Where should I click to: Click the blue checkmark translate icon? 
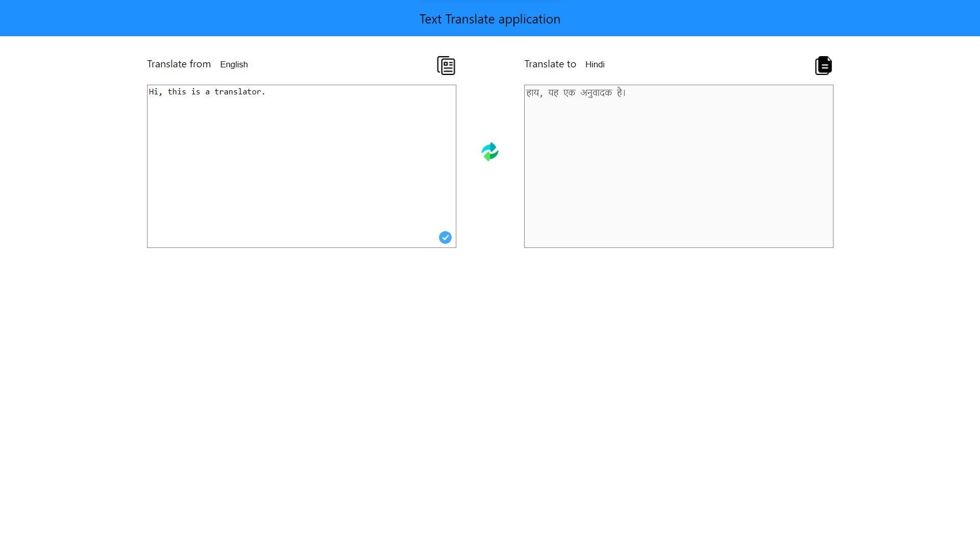click(x=445, y=237)
